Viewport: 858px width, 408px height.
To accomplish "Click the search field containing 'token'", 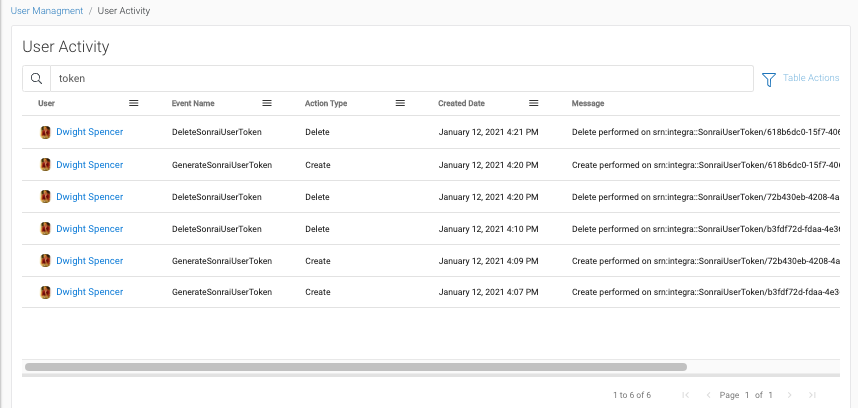I will coord(400,79).
